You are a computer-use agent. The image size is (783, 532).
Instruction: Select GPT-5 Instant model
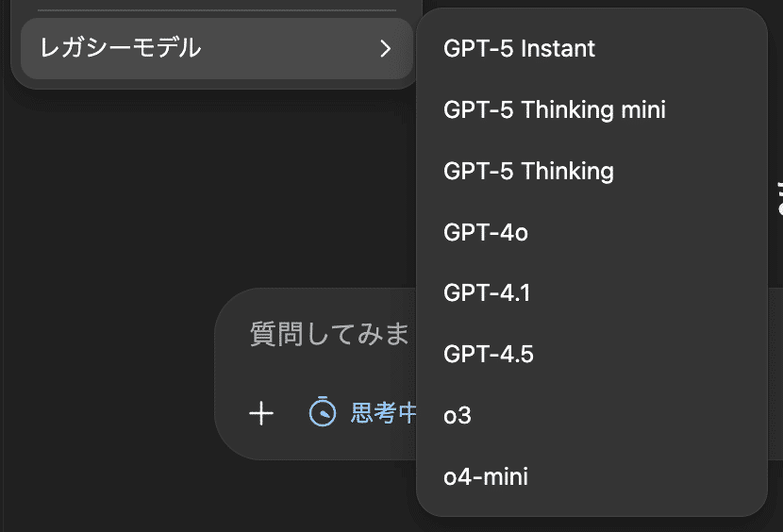pyautogui.click(x=519, y=48)
